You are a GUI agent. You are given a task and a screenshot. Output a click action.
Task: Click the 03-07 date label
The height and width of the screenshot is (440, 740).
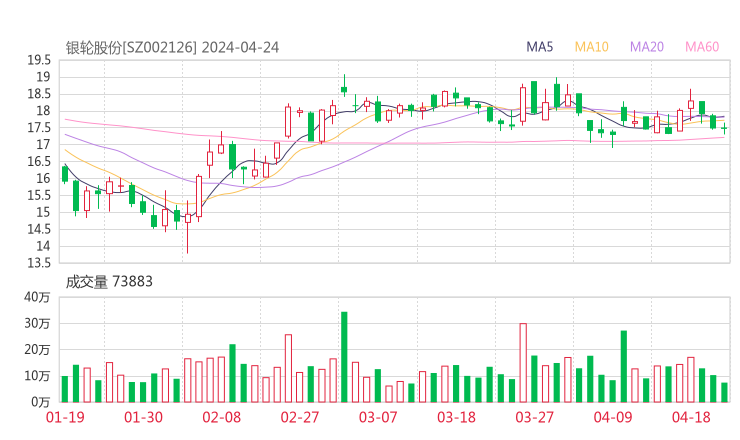(x=378, y=417)
